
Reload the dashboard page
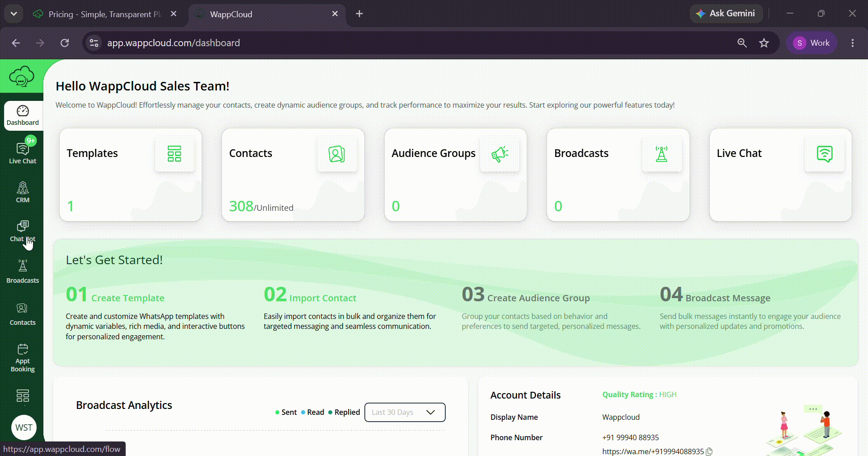click(65, 43)
